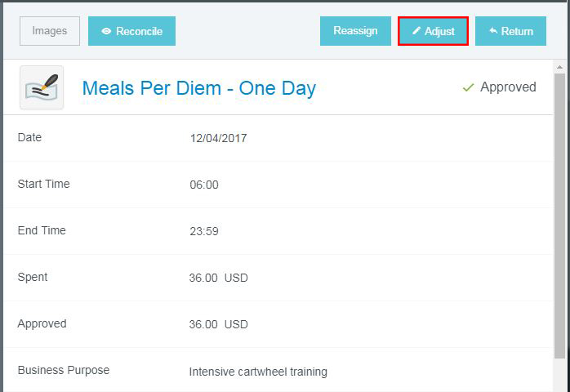
Task: Select the Spent amount 36.00 USD
Action: (x=218, y=278)
